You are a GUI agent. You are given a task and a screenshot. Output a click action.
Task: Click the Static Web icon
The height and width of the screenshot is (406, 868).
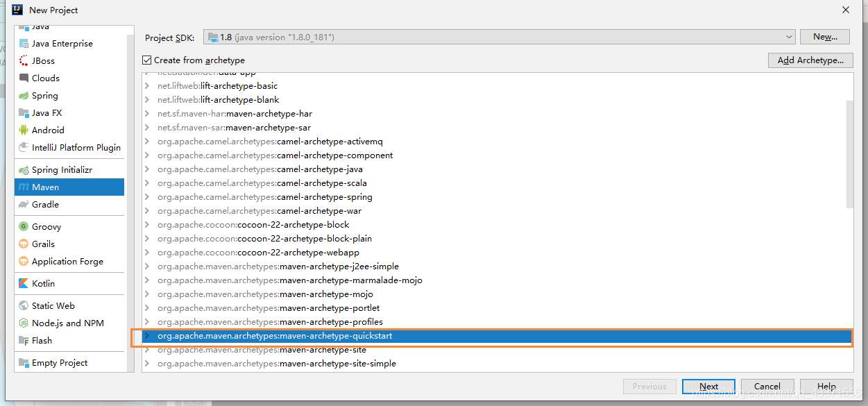click(24, 305)
